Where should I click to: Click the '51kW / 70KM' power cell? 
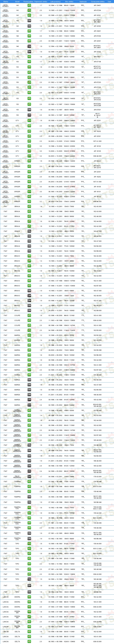69,477
